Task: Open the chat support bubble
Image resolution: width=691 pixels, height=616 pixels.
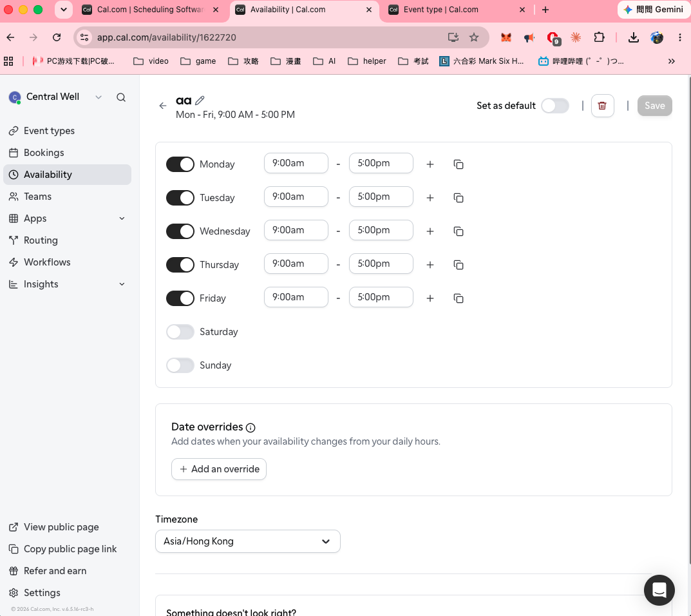Action: coord(659,590)
